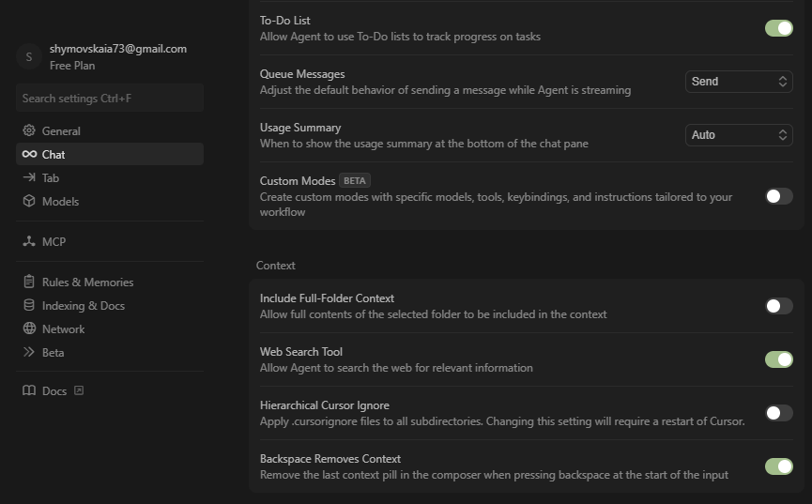Focus the Search settings field

tap(110, 99)
